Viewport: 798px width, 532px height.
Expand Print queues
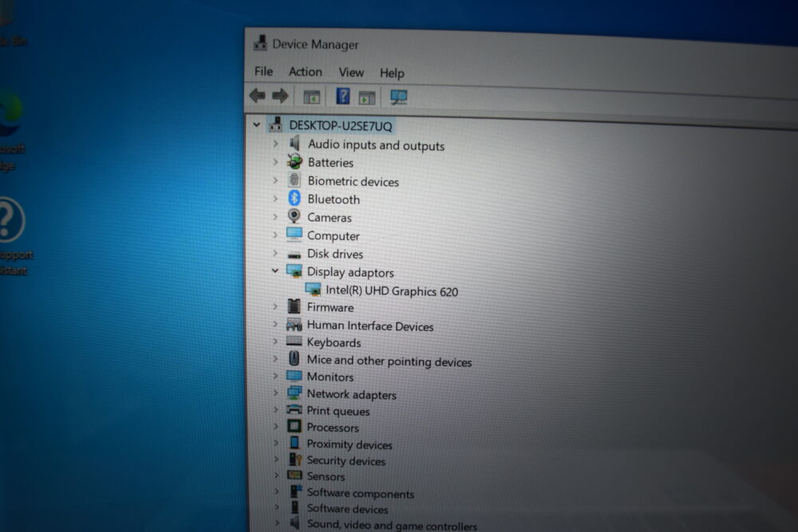click(275, 409)
